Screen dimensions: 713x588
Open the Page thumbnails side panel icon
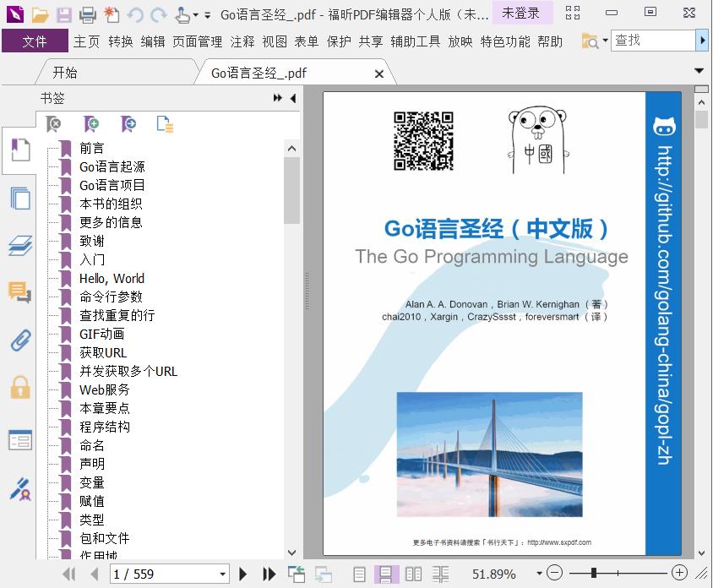click(20, 198)
